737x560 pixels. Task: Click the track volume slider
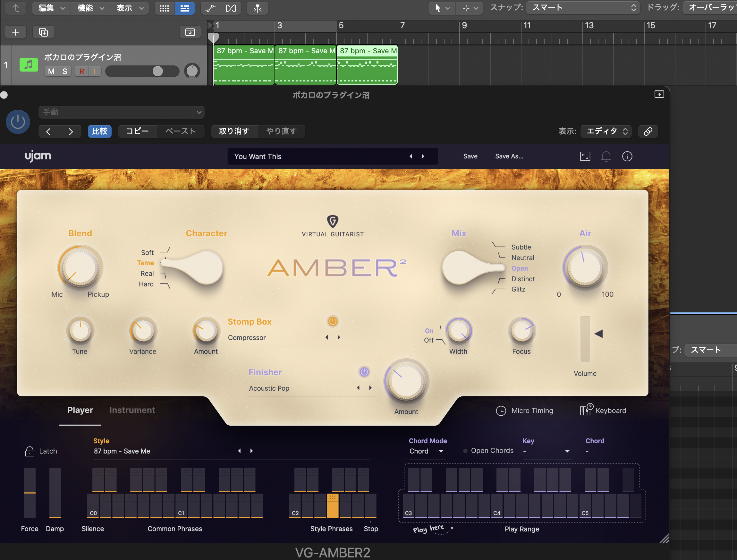(x=142, y=71)
